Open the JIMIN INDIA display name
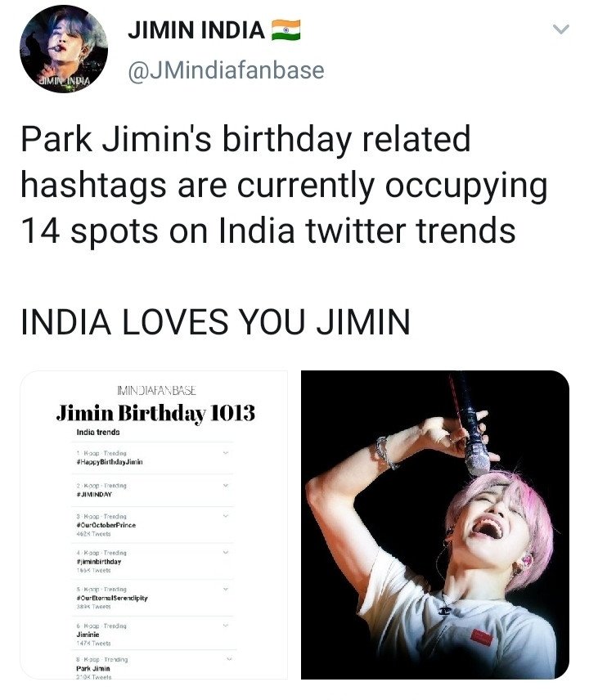589x700 pixels. [x=196, y=30]
